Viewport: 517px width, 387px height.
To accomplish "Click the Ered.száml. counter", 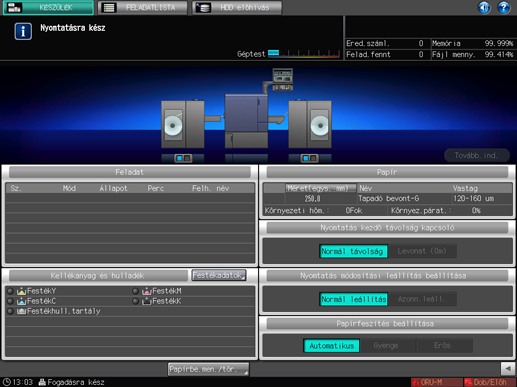I will [x=385, y=43].
